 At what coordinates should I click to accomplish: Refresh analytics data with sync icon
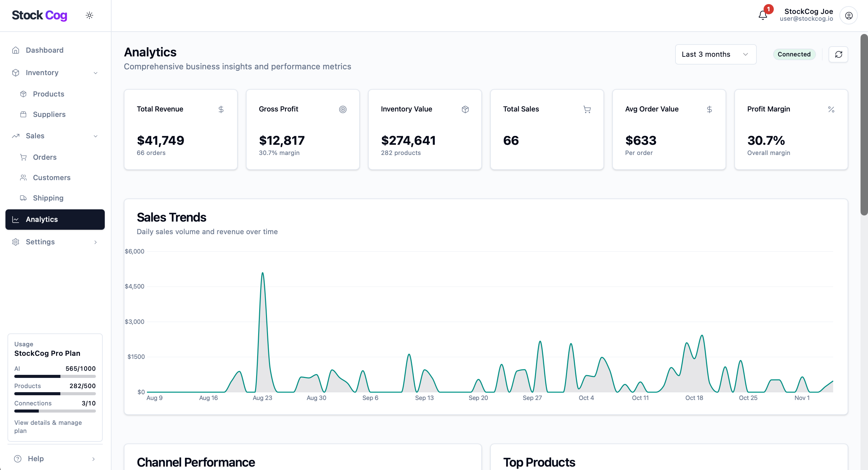coord(838,54)
